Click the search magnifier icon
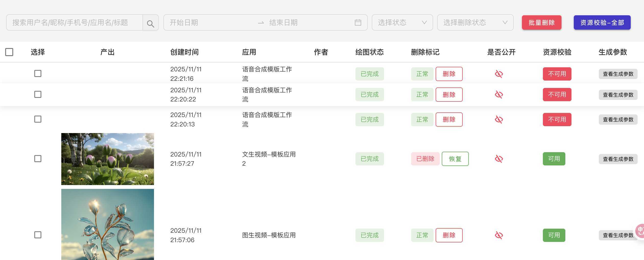Screen dimensions: 644x260 pos(150,23)
